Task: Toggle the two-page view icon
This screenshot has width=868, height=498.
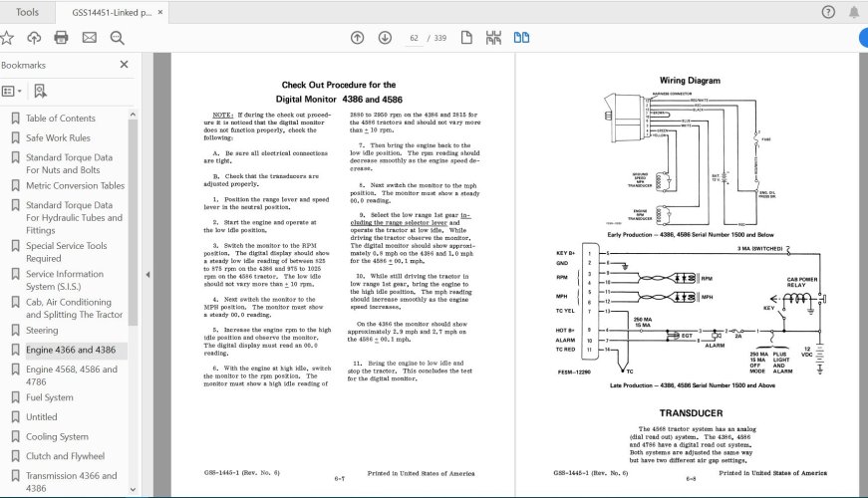Action: (x=521, y=38)
